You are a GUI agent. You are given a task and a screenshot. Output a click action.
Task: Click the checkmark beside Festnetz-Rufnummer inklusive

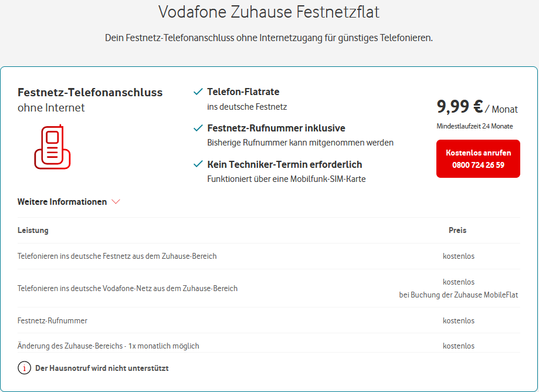[198, 128]
